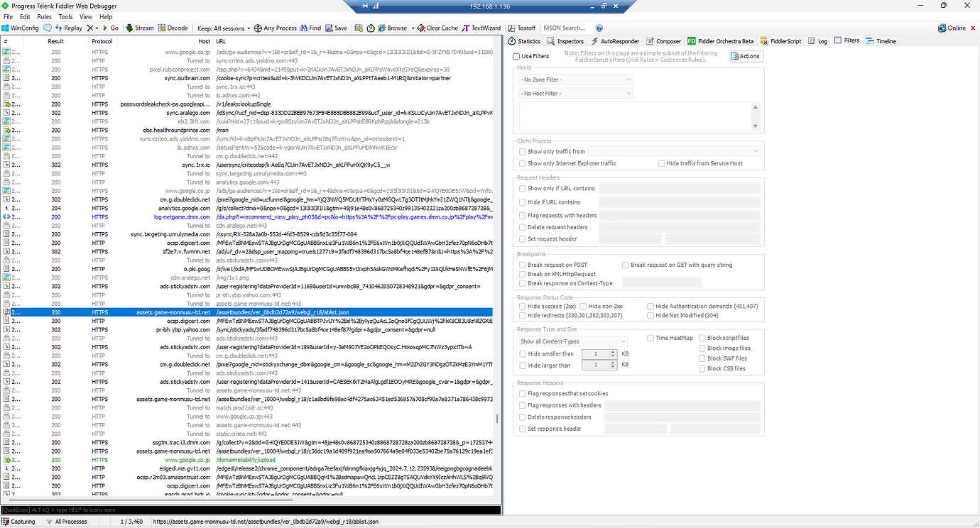Open the TextWizard tool
Screen dimensions: 980x528
tap(481, 28)
